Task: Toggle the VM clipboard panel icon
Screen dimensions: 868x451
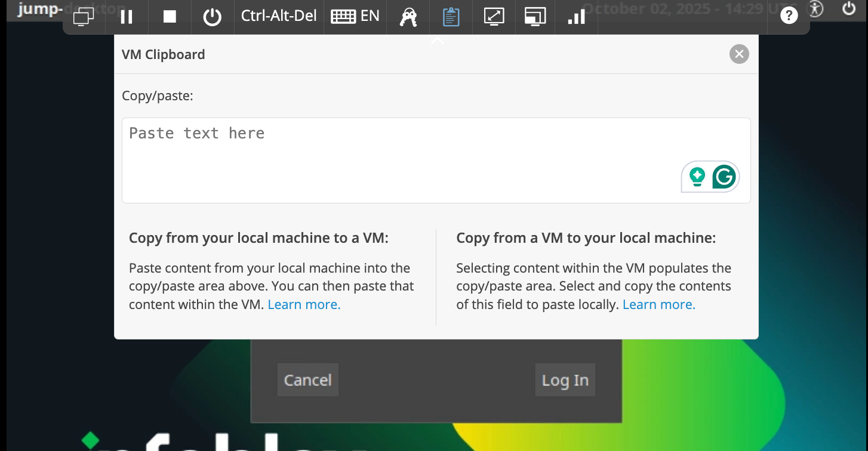Action: pos(451,17)
